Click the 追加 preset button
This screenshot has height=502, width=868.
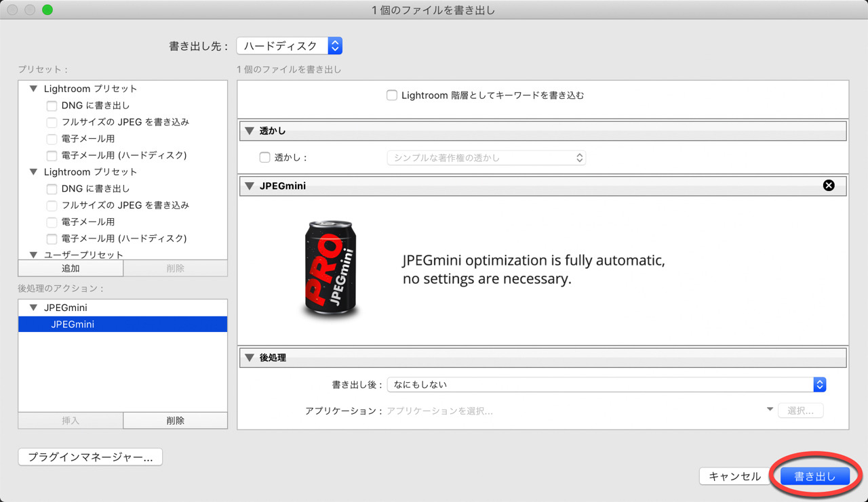[71, 268]
